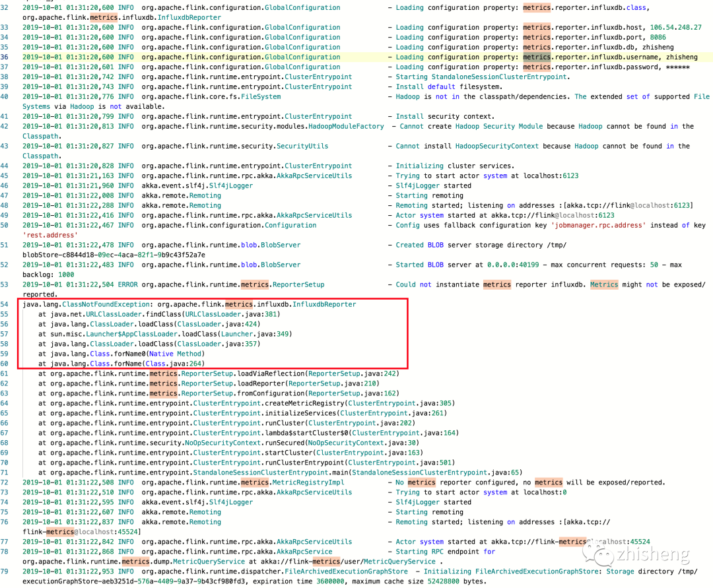Click Launcher$AppClassLoader in the stack trace

click(x=131, y=335)
